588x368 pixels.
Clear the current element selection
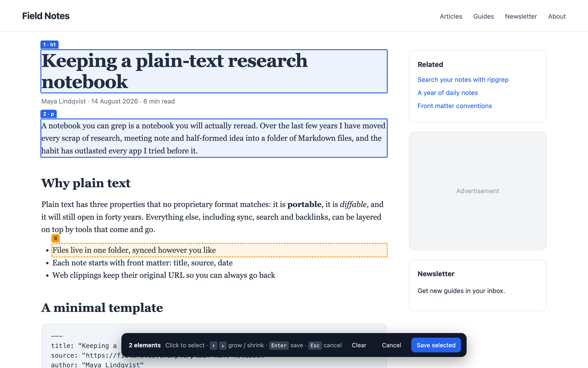359,345
